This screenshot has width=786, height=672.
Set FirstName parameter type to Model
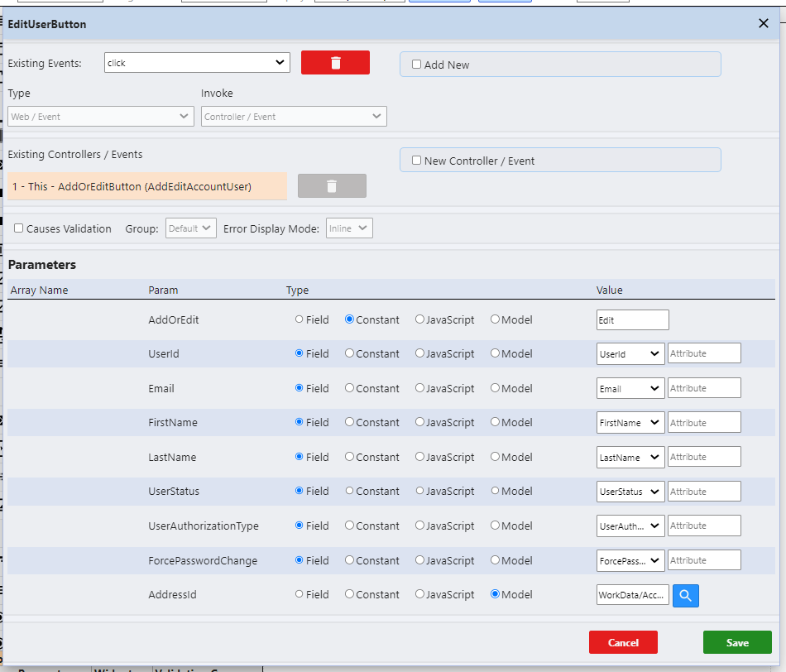click(x=496, y=422)
